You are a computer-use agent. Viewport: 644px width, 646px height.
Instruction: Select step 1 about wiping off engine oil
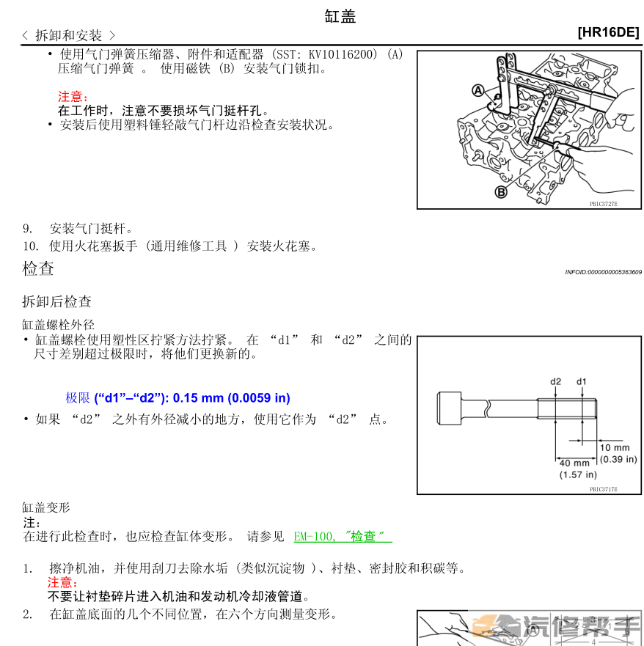(245, 568)
